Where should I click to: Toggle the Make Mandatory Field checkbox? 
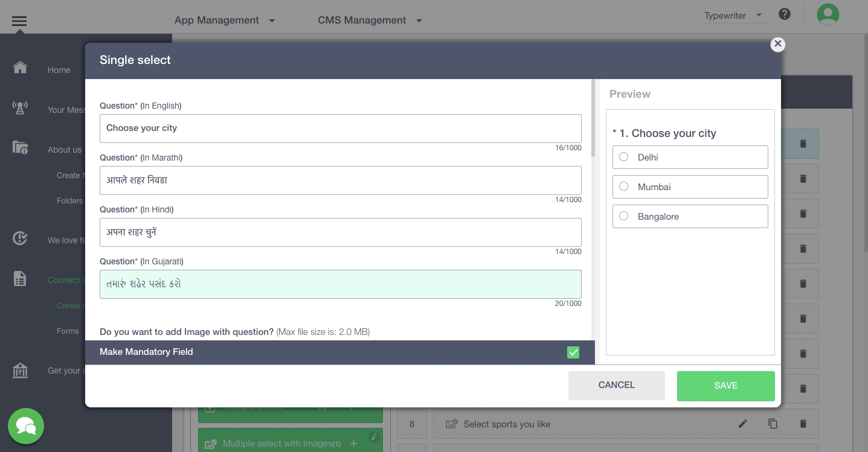coord(573,352)
